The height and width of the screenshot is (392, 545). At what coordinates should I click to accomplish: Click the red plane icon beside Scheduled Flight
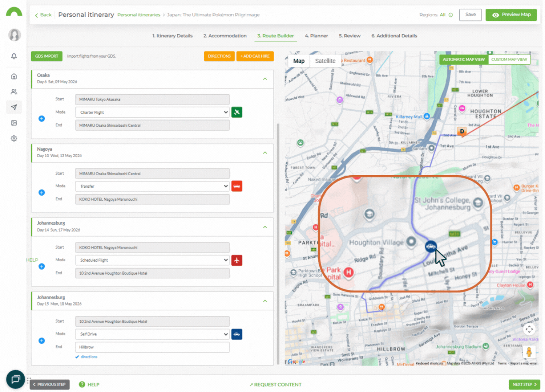tap(237, 260)
